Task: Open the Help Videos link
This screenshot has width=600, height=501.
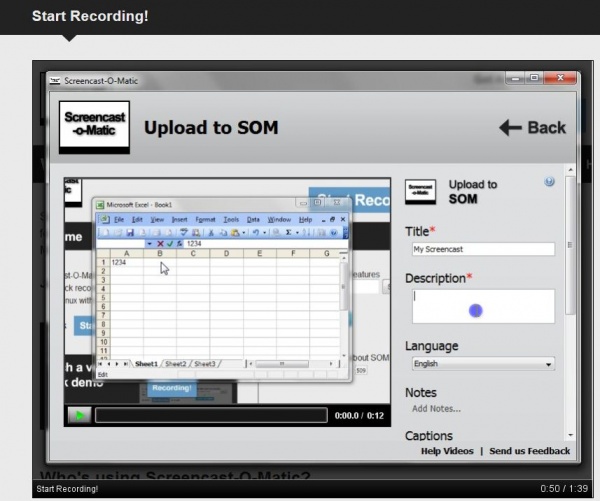Action: 447,451
